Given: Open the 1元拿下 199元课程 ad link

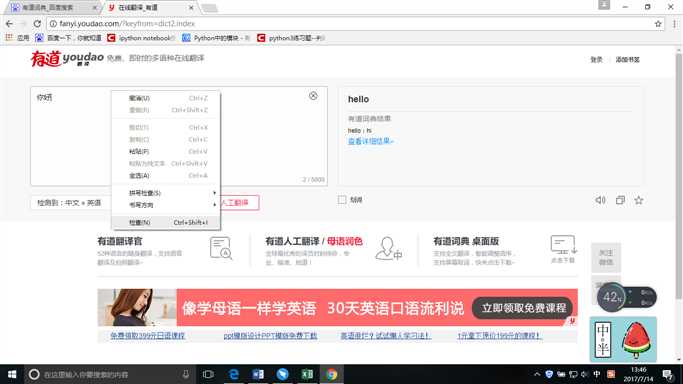Looking at the screenshot, I should (x=499, y=336).
